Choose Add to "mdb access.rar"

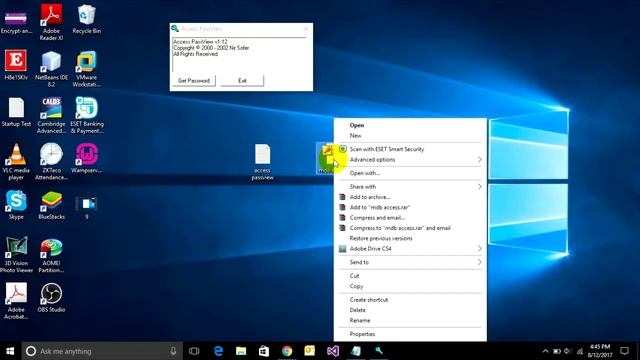[410, 207]
